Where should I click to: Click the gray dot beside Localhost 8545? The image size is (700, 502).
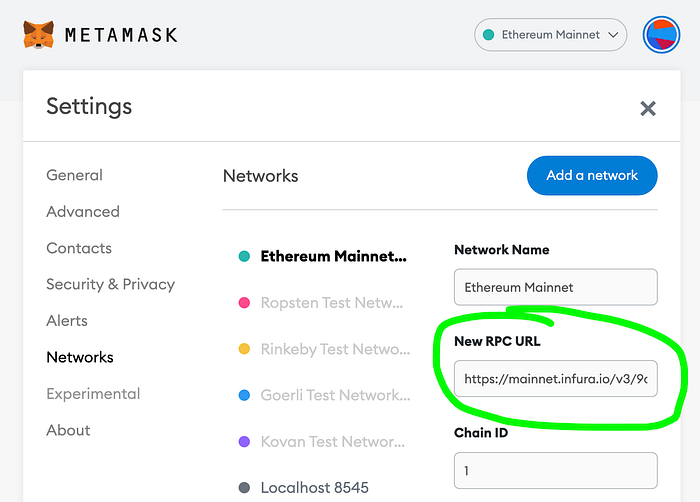point(244,488)
